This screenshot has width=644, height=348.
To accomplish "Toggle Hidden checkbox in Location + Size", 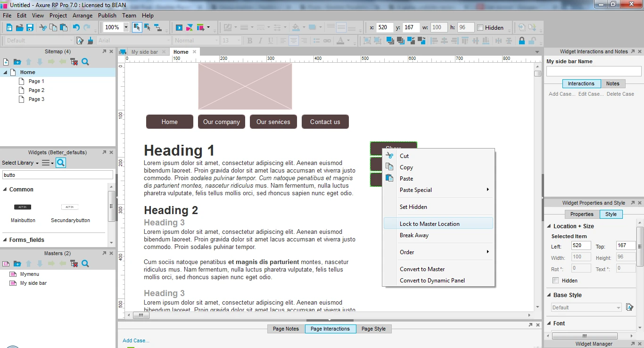I will tap(556, 281).
